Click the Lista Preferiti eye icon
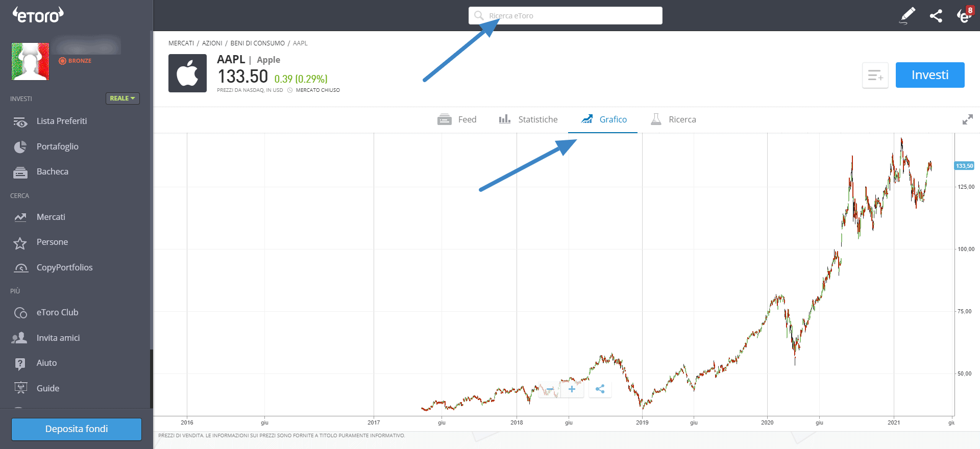Image resolution: width=980 pixels, height=449 pixels. coord(20,122)
